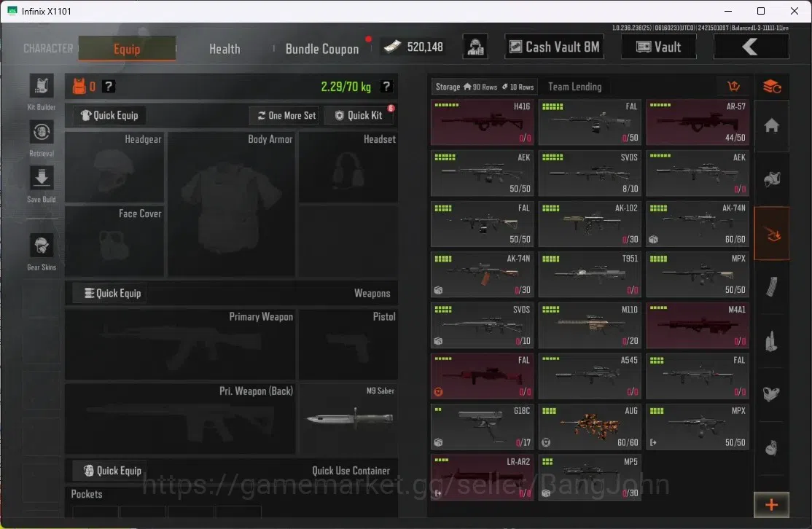812x529 pixels.
Task: Select the Pri. Weapon (Back) slot
Action: pyautogui.click(x=180, y=418)
